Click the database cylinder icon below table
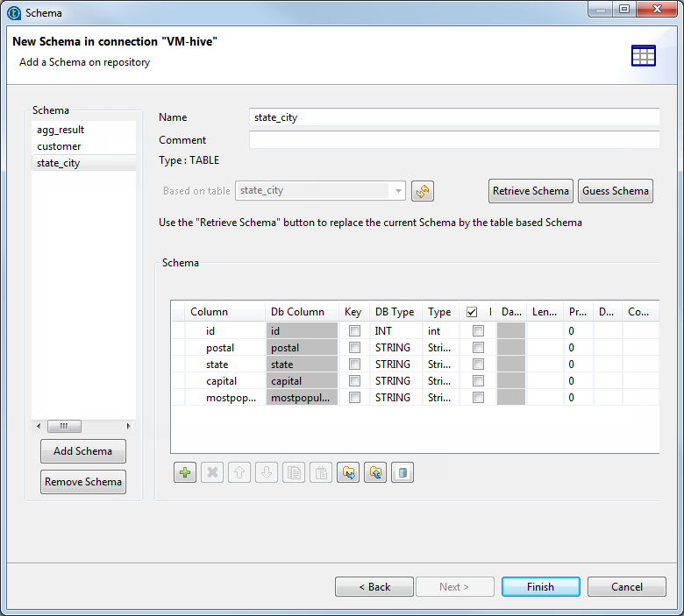This screenshot has width=684, height=616. [x=403, y=473]
